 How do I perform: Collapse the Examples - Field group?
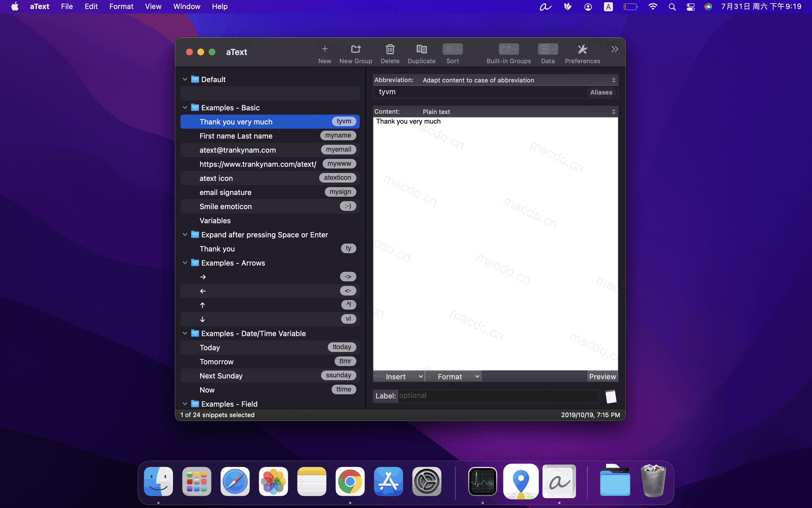pos(185,404)
